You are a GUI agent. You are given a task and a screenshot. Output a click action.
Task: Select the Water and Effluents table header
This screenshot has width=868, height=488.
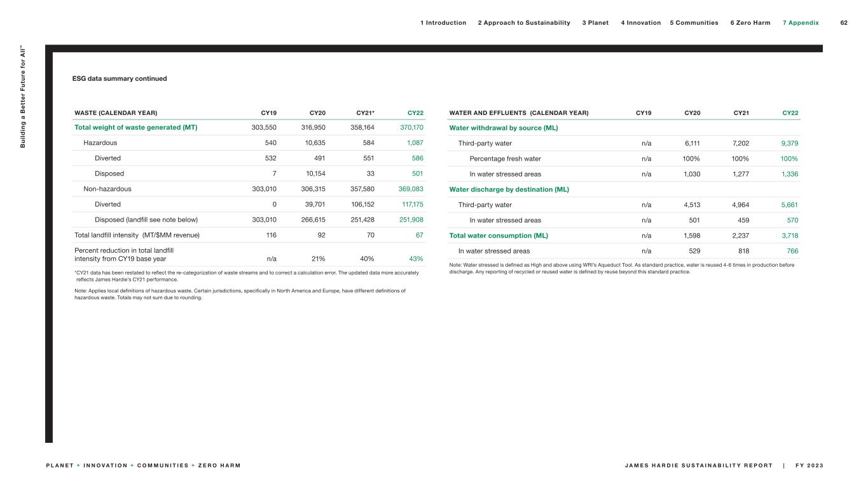click(x=518, y=113)
